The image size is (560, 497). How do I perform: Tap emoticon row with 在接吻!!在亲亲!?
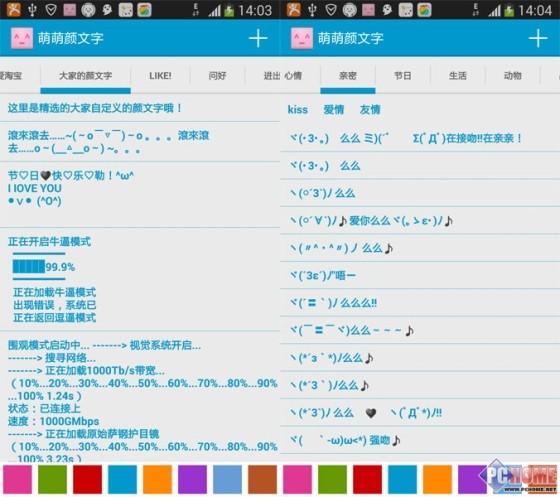(420, 138)
